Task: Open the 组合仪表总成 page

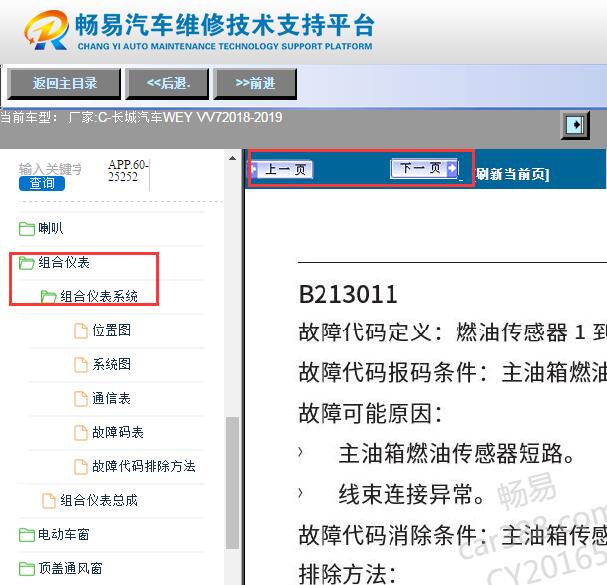Action: pyautogui.click(x=99, y=501)
